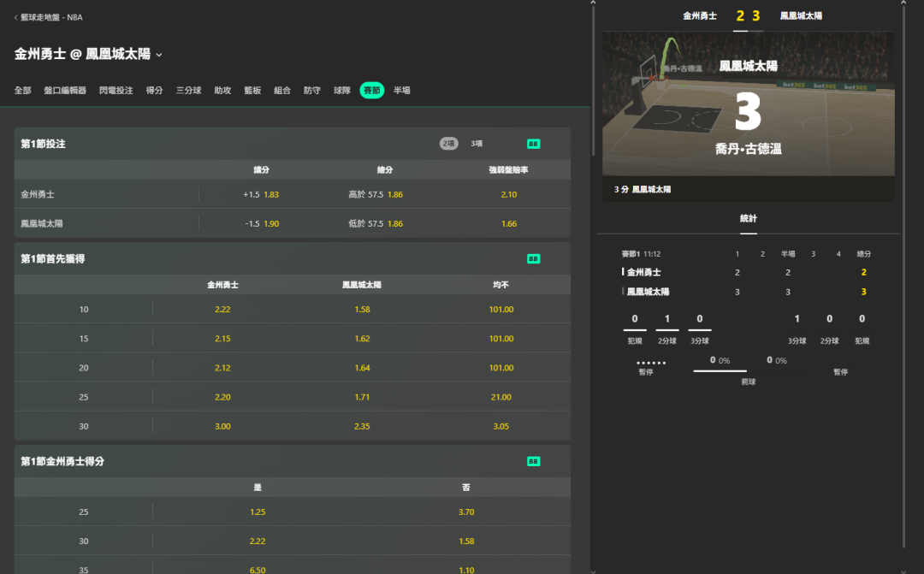Bet on 鳳凰城太陽 moneyline odds 1.66
Viewport: 924px width, 574px height.
click(509, 223)
